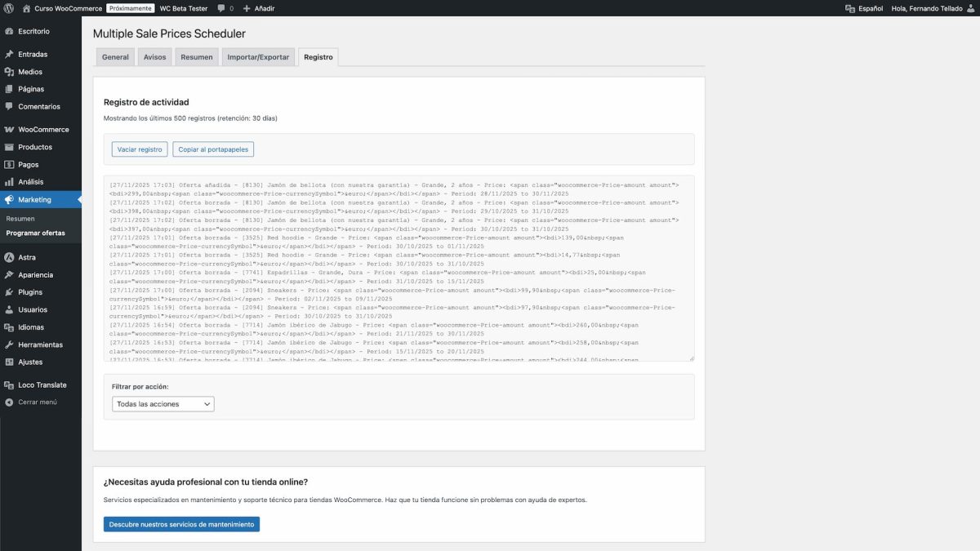Viewport: 980px width, 551px height.
Task: Click the activity log textarea scrollbar
Action: coord(690,269)
